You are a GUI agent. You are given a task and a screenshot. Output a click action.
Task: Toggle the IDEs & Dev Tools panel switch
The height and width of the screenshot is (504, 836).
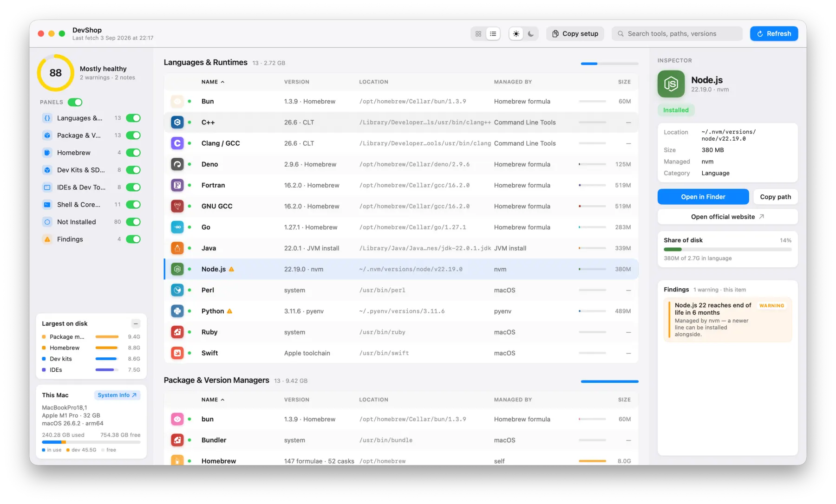point(133,187)
